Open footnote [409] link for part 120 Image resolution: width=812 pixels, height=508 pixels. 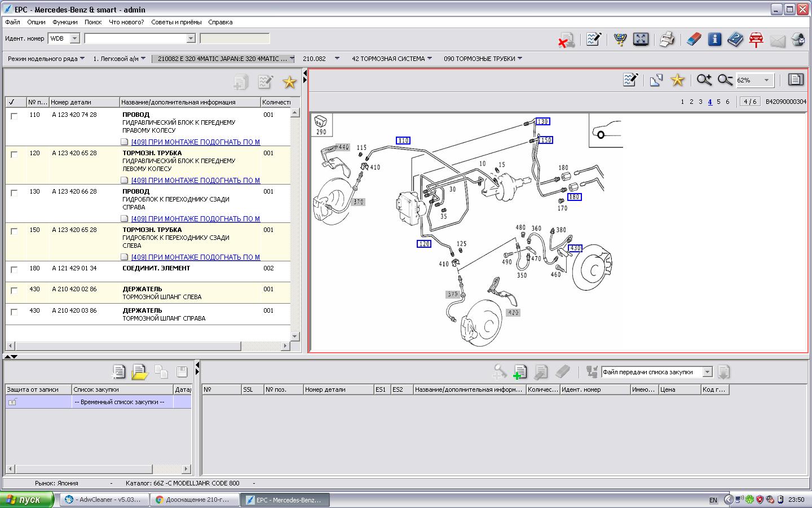click(x=196, y=181)
